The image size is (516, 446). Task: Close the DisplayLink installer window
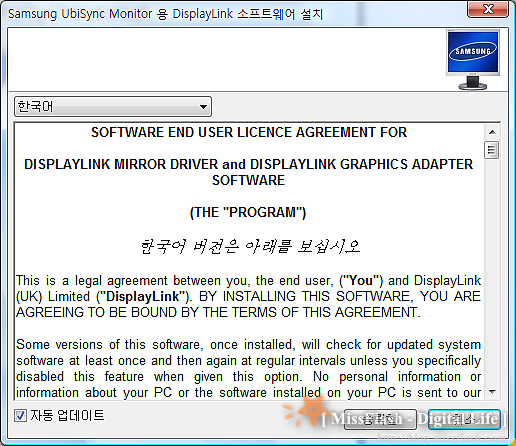(488, 9)
